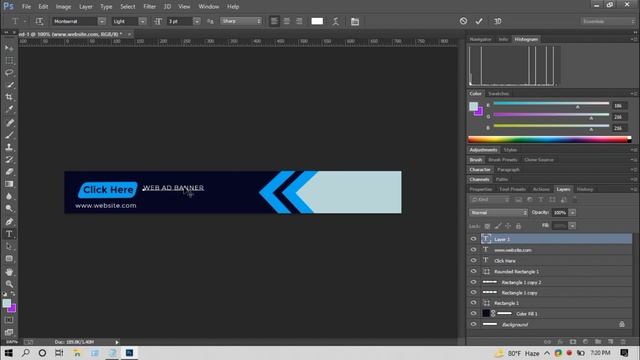Open Windows search on the taskbar
This screenshot has height=360, width=640.
point(25,353)
